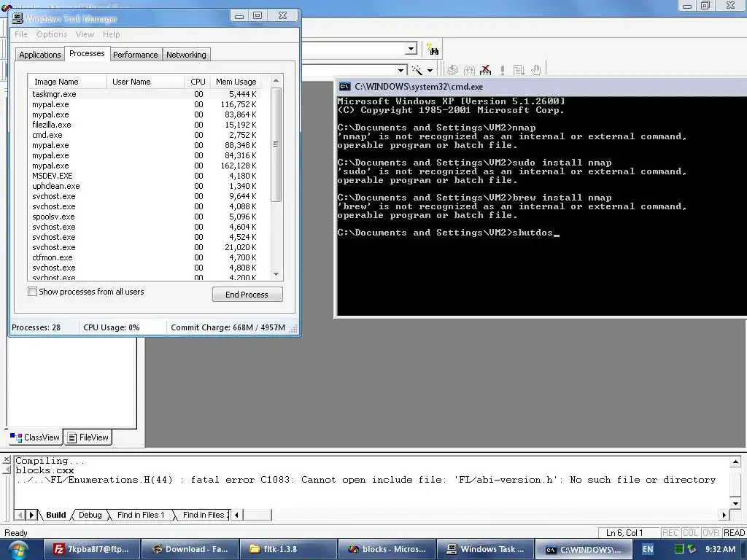The height and width of the screenshot is (560, 747).
Task: Open the dropdown arrow beside wizard wand
Action: [x=430, y=71]
